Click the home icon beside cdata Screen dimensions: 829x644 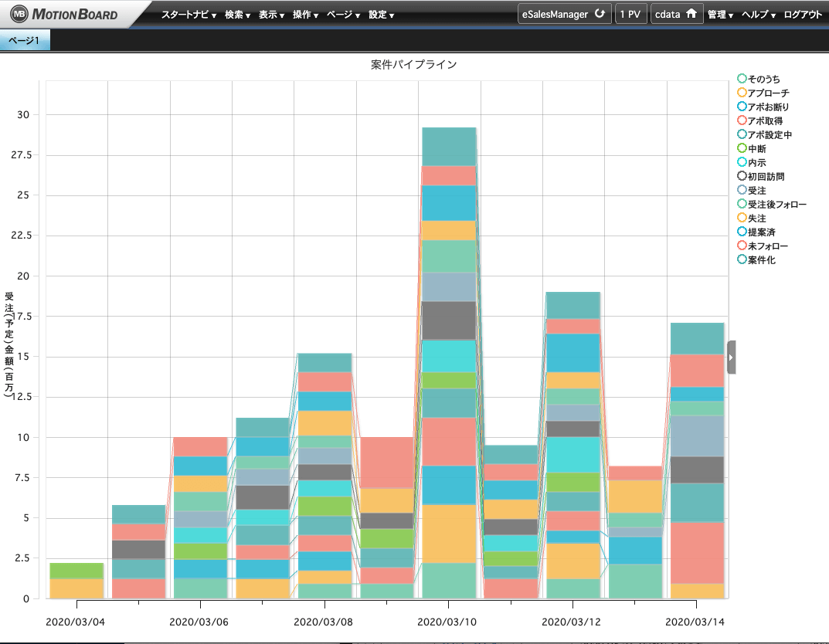point(691,14)
